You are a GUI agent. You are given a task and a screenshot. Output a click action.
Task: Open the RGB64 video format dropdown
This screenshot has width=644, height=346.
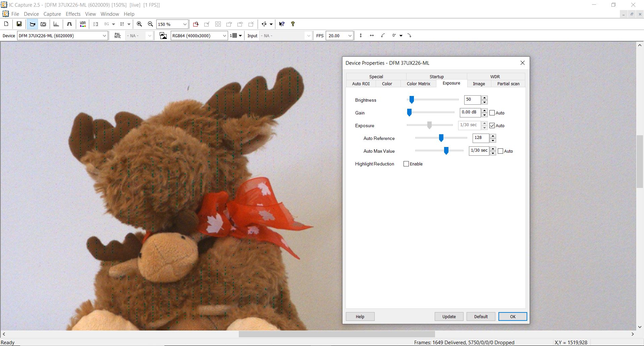tap(224, 35)
